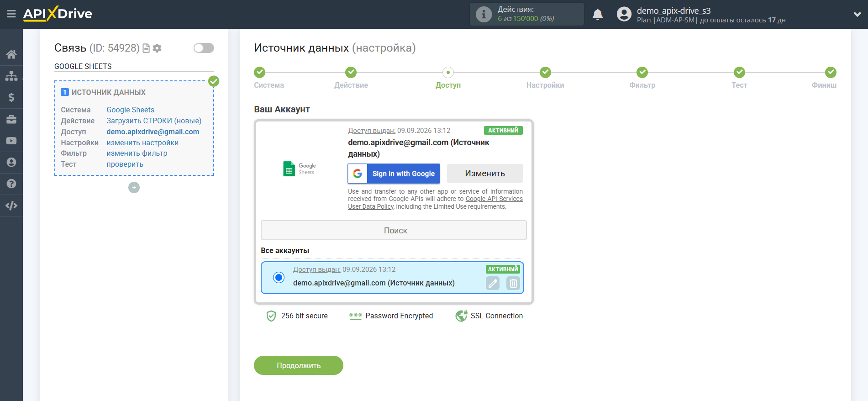
Task: Open the YouTube video icon in sidebar
Action: point(11,141)
